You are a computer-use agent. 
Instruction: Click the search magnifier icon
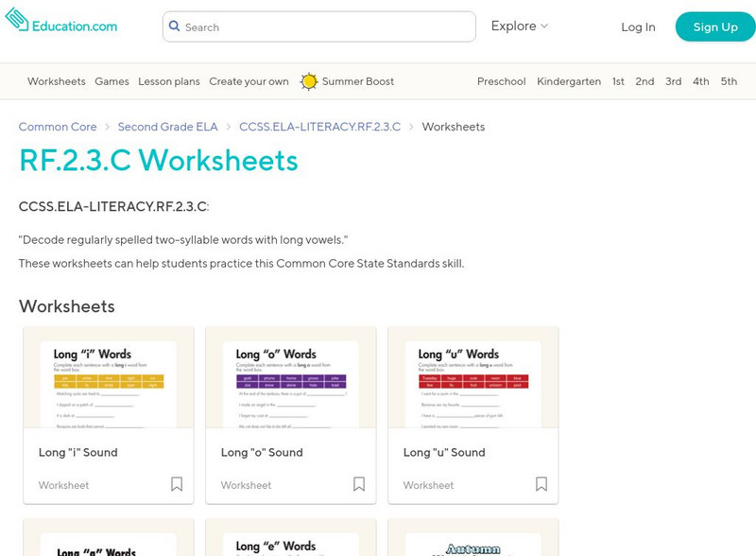point(174,27)
